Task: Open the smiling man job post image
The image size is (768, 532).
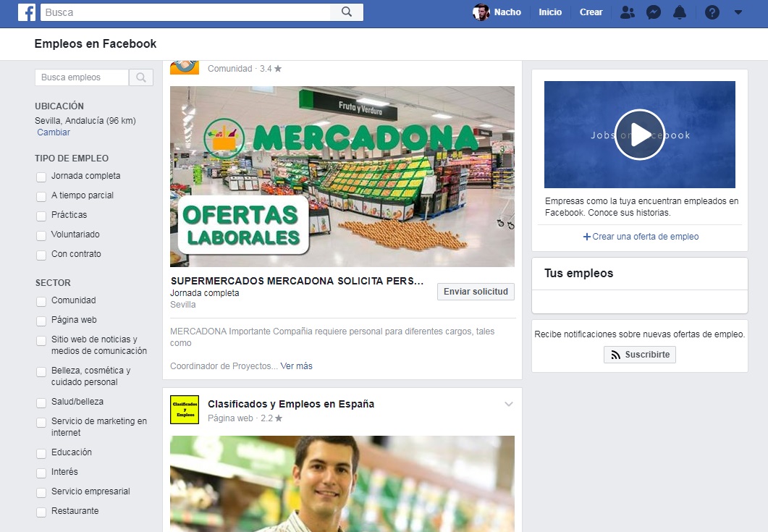Action: point(342,484)
